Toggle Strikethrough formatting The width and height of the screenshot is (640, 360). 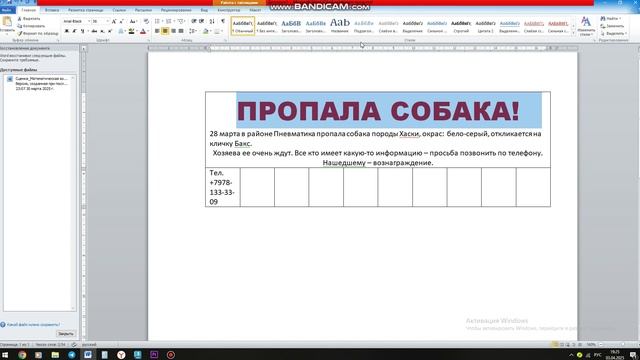pos(94,31)
